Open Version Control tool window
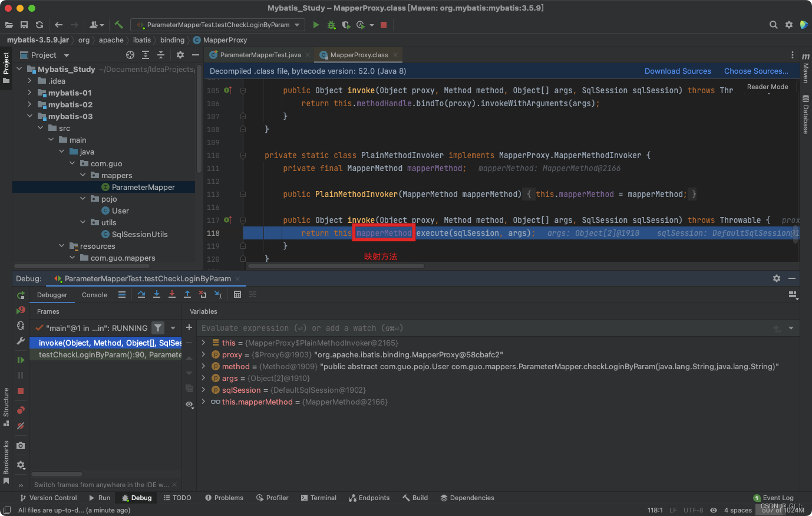812x516 pixels. [48, 498]
